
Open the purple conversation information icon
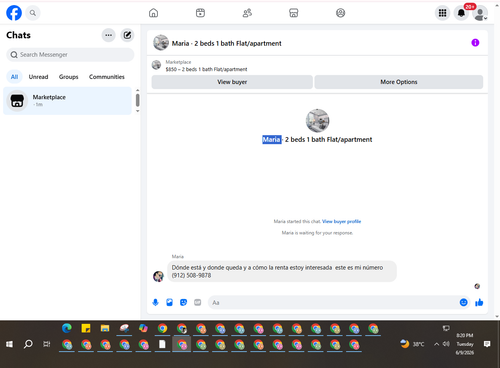475,43
